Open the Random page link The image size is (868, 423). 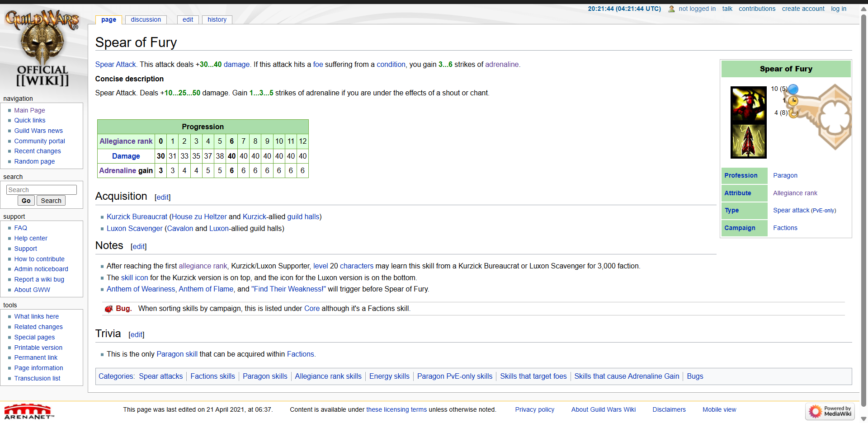coord(34,161)
